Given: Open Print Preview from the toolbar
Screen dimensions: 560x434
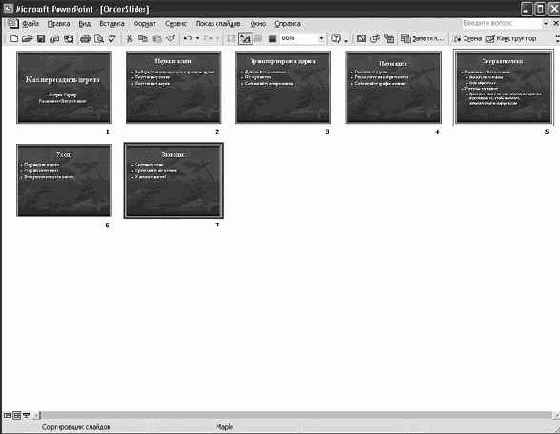Looking at the screenshot, I should pyautogui.click(x=99, y=38).
